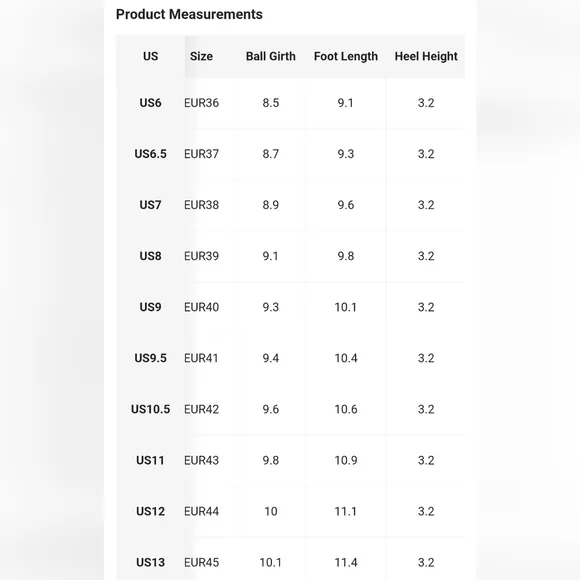
Task: Click the US10.5 row label
Action: [x=150, y=409]
